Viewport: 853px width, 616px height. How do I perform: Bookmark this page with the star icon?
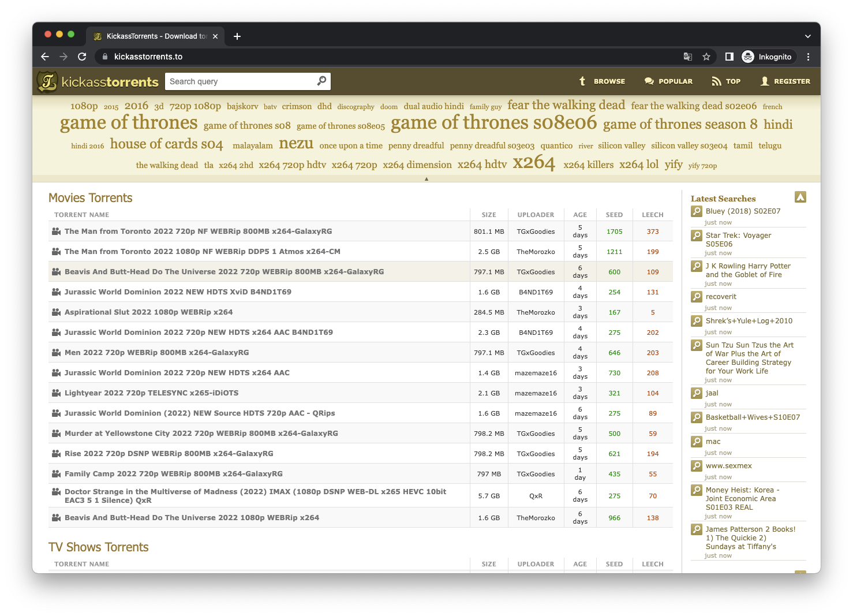coord(706,57)
